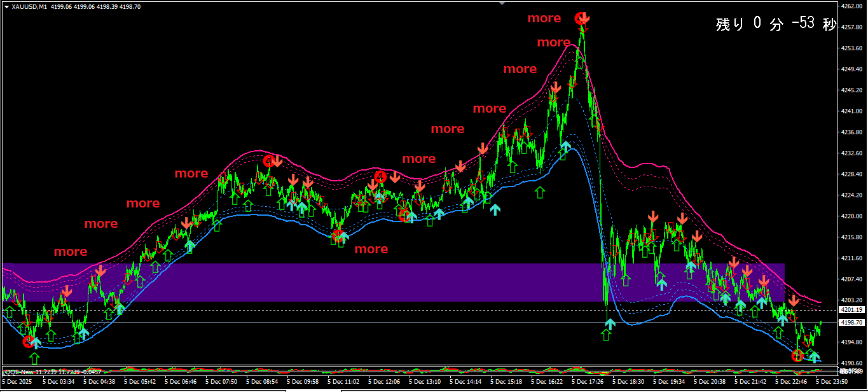Screen dimensions: 868x392
Task: Click the 4262.00 price scale label
Action: coord(851,6)
